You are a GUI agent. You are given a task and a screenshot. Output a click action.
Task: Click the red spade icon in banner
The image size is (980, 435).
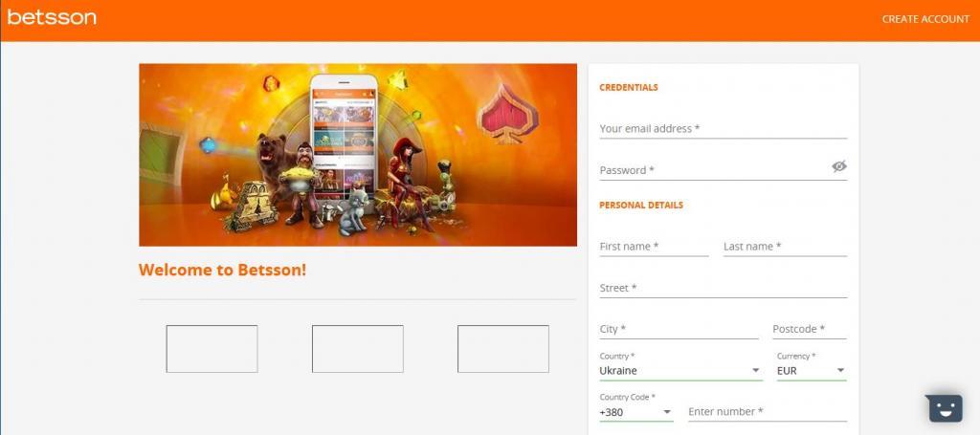pyautogui.click(x=508, y=114)
